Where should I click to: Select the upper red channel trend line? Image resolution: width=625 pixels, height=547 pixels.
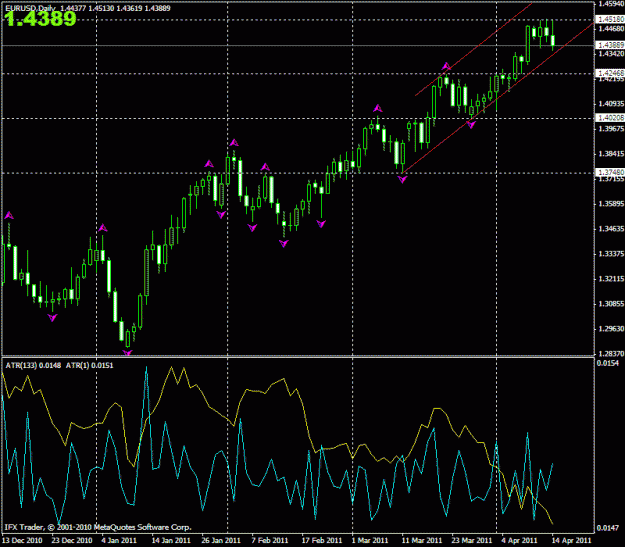pos(474,50)
